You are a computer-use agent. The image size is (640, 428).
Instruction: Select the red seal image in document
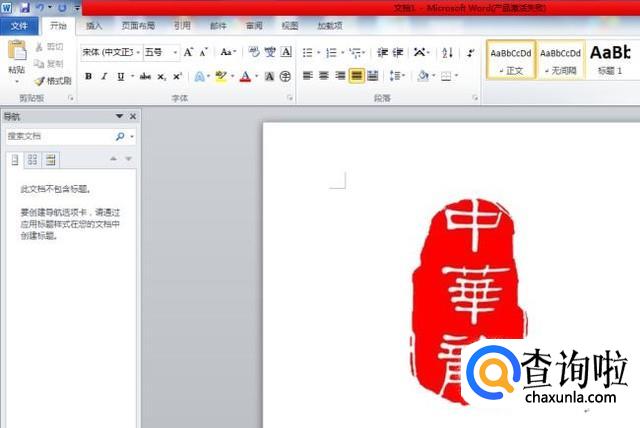point(469,301)
